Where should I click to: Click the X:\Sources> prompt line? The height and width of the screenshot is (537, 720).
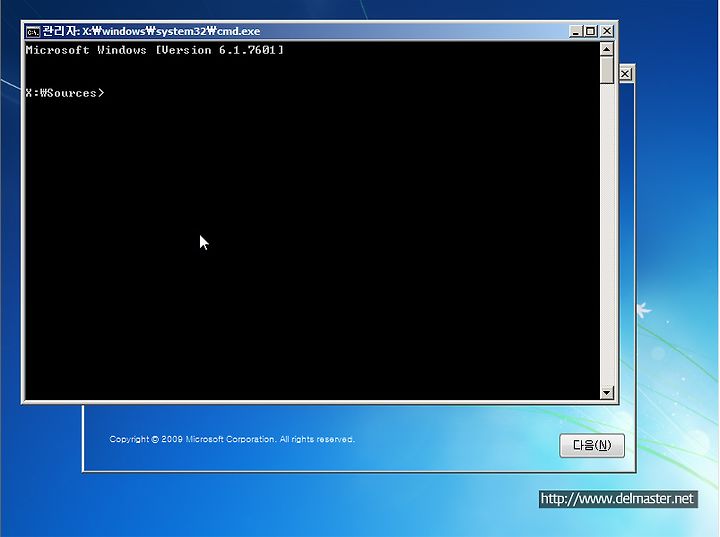point(65,93)
